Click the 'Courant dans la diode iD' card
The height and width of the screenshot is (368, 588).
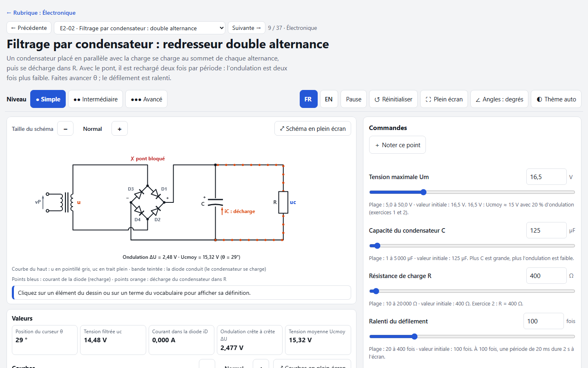tap(181, 340)
